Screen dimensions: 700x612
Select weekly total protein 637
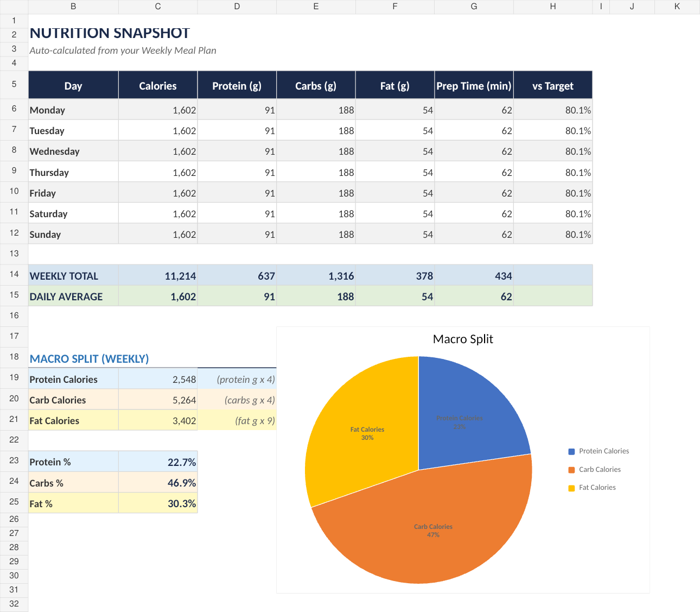click(x=237, y=275)
